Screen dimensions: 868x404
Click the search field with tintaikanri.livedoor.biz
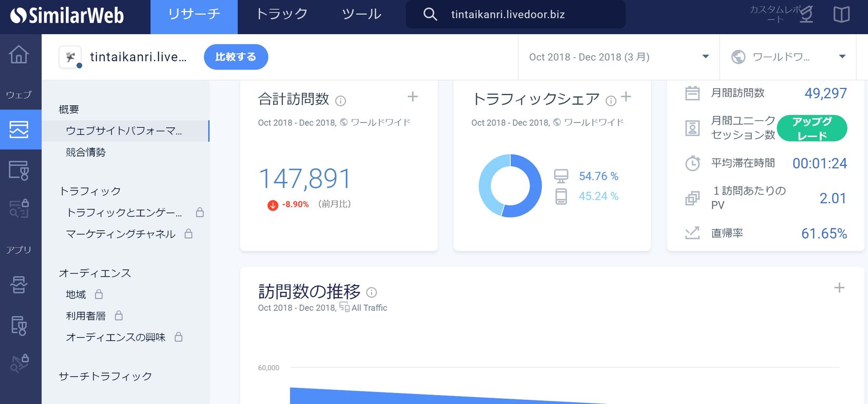coord(516,14)
